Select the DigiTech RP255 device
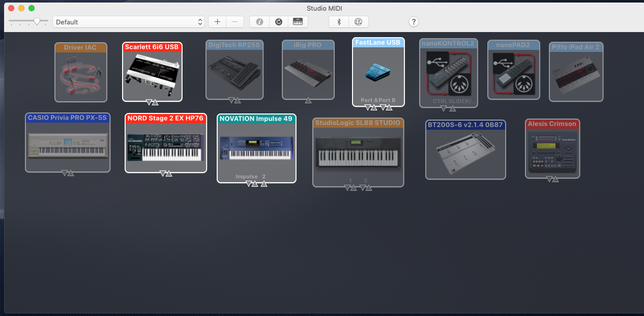Screen dimensions: 644x316 pyautogui.click(x=235, y=69)
